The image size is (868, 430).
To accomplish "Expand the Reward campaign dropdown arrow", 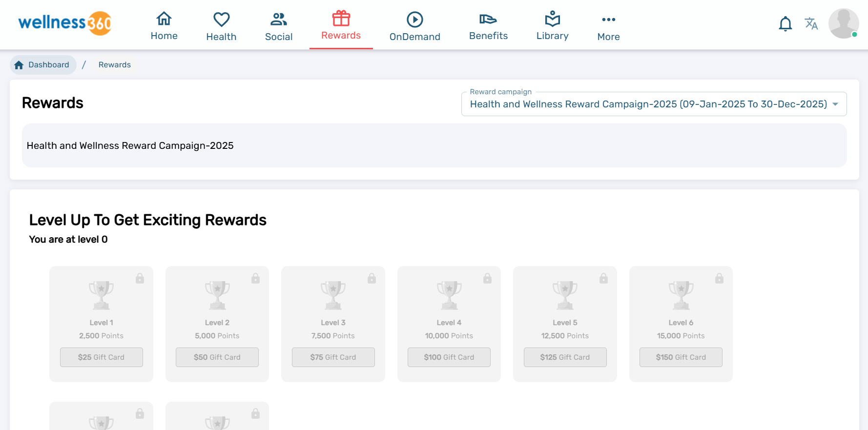I will [835, 104].
